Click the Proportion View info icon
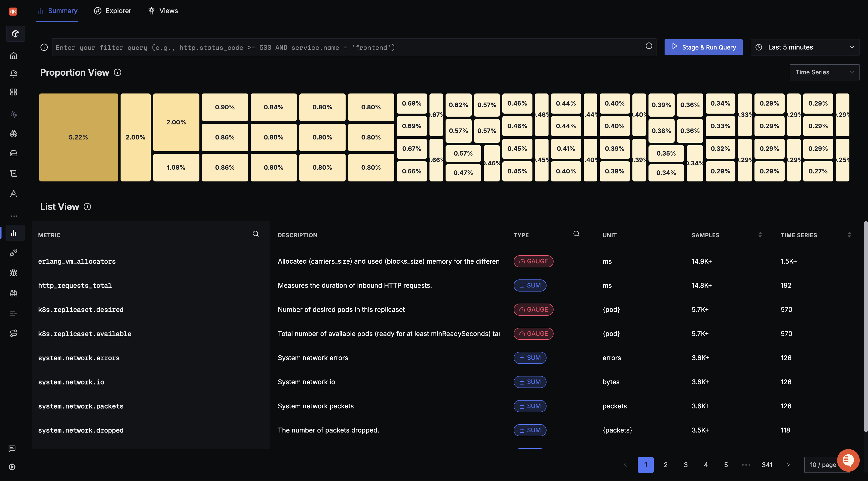This screenshot has height=481, width=868. tap(118, 72)
